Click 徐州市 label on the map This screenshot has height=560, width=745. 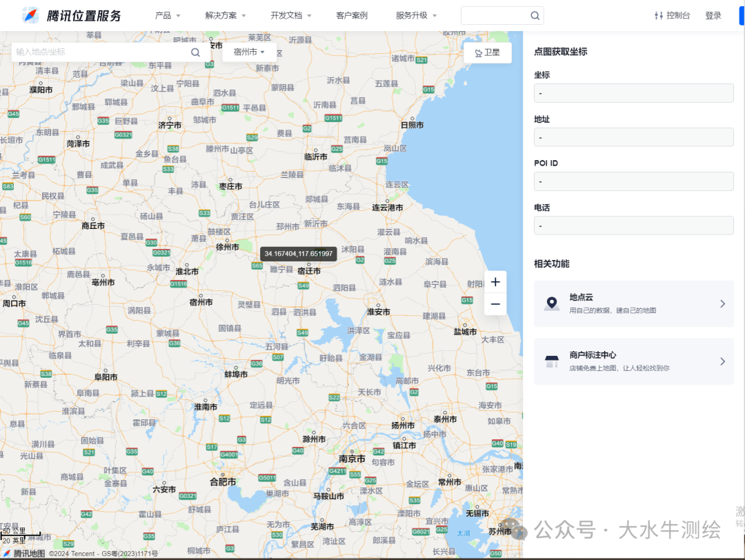(x=228, y=247)
